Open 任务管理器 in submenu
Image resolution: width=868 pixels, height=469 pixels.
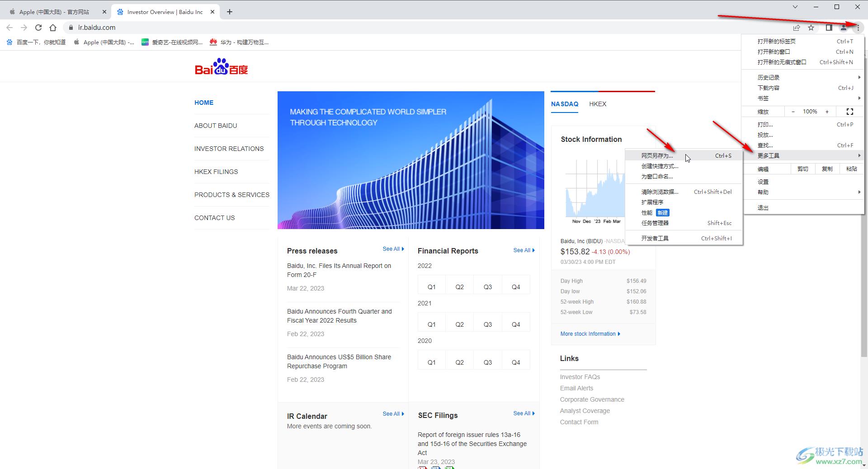[684, 223]
